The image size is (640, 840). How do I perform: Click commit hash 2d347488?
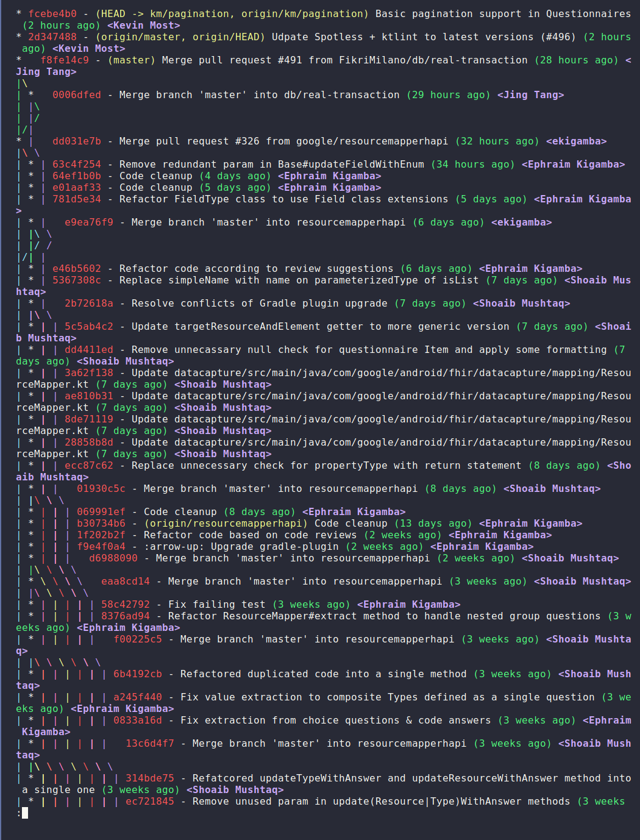click(x=52, y=37)
